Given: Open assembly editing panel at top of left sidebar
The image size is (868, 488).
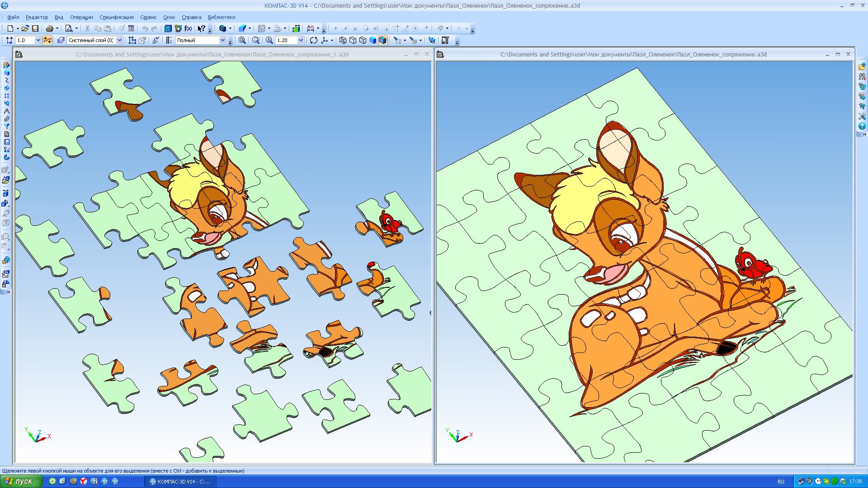Looking at the screenshot, I should click(7, 65).
